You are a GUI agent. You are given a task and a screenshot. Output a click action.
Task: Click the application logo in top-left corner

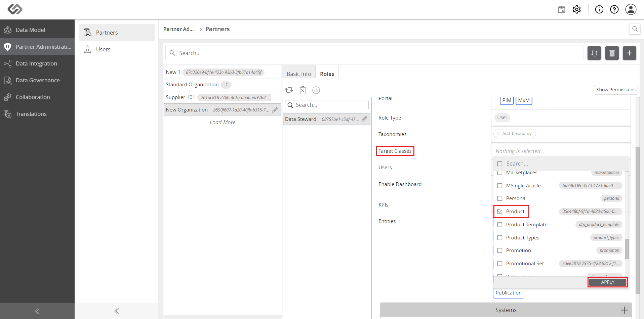15,9
